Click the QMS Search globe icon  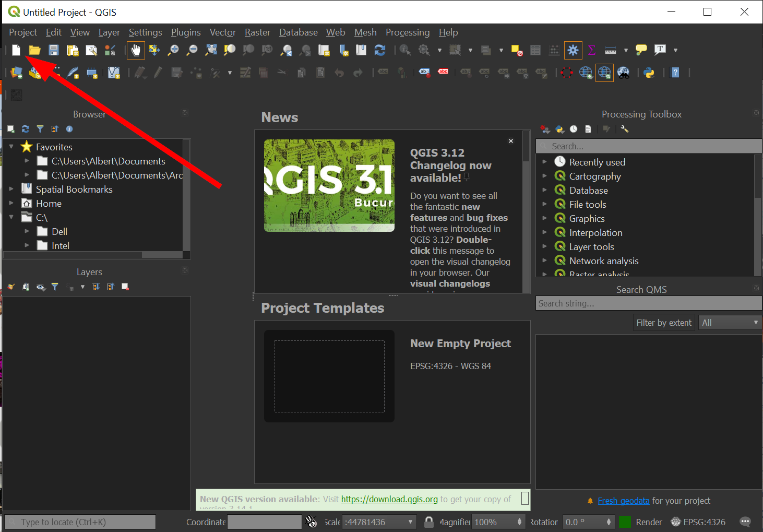coord(604,73)
